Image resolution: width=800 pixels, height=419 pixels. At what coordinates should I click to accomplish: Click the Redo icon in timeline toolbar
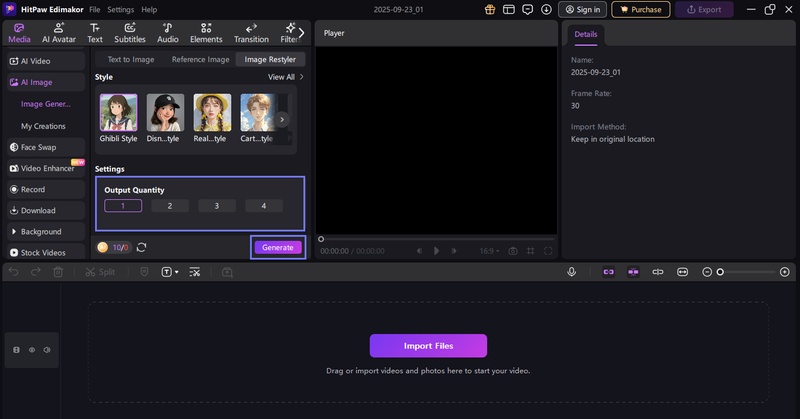click(36, 272)
